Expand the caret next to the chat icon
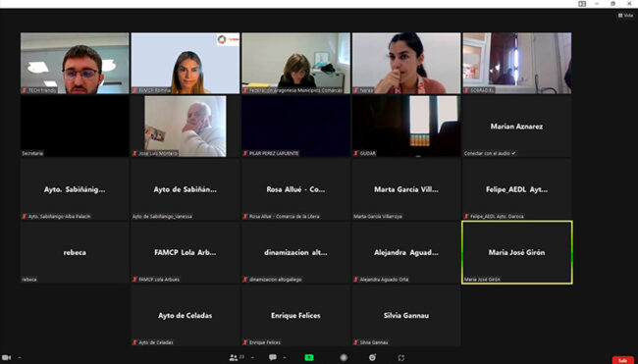 tap(285, 358)
